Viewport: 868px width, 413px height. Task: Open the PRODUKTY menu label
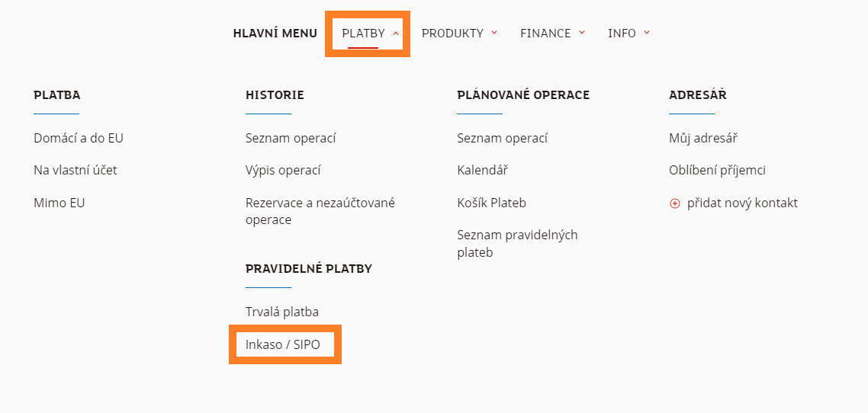452,34
